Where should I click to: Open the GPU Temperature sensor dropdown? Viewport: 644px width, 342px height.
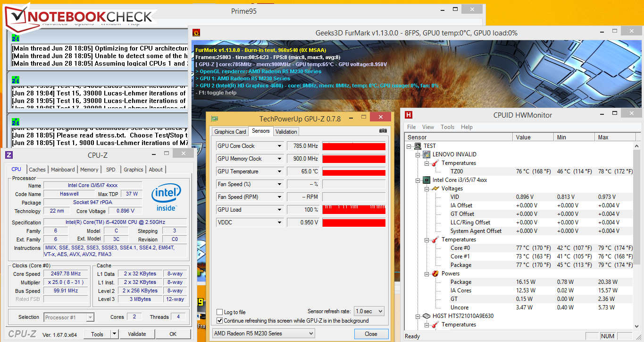point(279,171)
